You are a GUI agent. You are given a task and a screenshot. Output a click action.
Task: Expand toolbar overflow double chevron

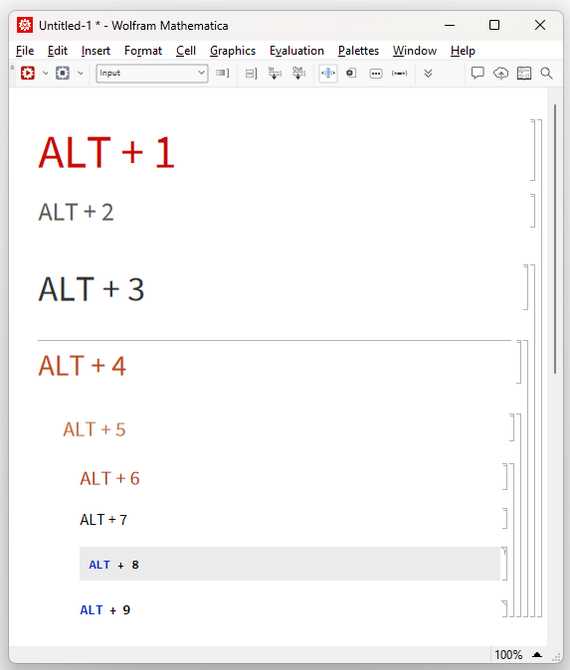pyautogui.click(x=428, y=73)
